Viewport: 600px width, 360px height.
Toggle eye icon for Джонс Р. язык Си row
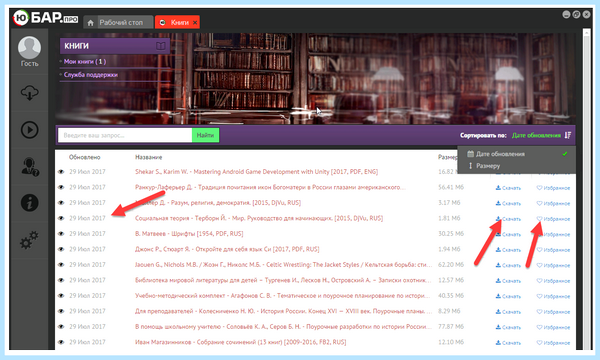(61, 249)
